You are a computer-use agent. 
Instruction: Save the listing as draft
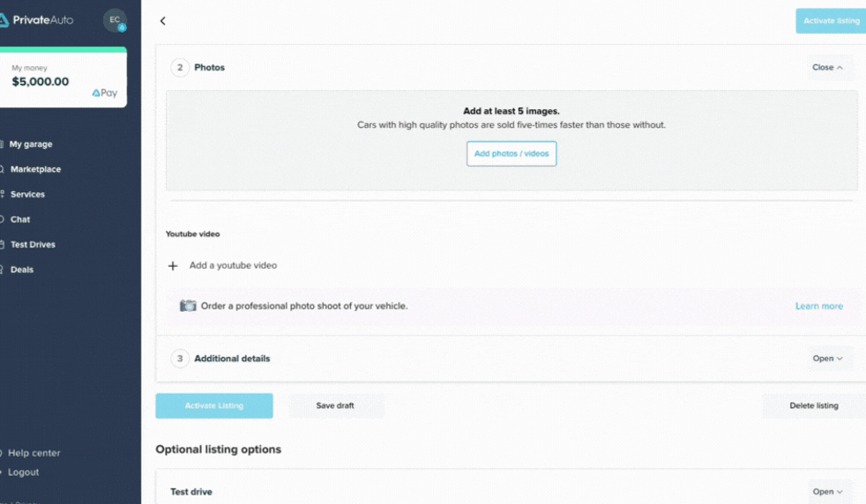pos(335,405)
